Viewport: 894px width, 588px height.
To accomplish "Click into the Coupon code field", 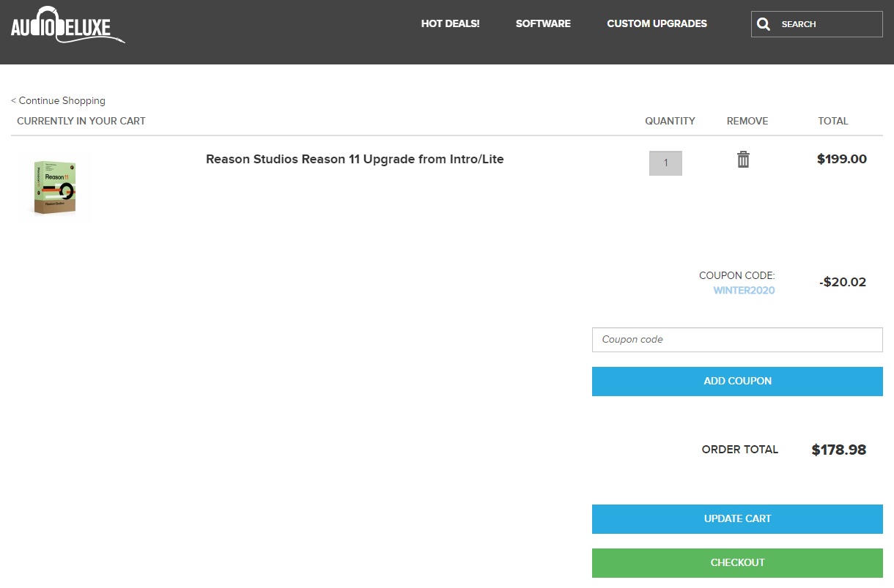I will pyautogui.click(x=737, y=340).
